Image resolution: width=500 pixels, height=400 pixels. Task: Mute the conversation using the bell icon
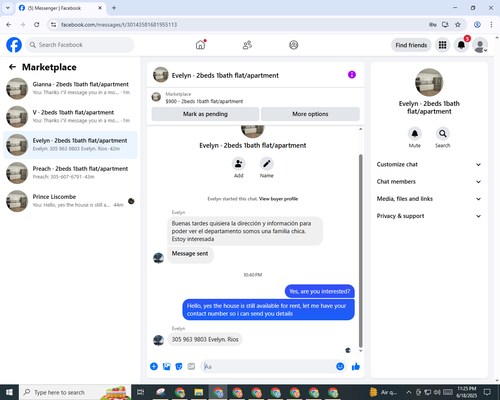coord(414,134)
